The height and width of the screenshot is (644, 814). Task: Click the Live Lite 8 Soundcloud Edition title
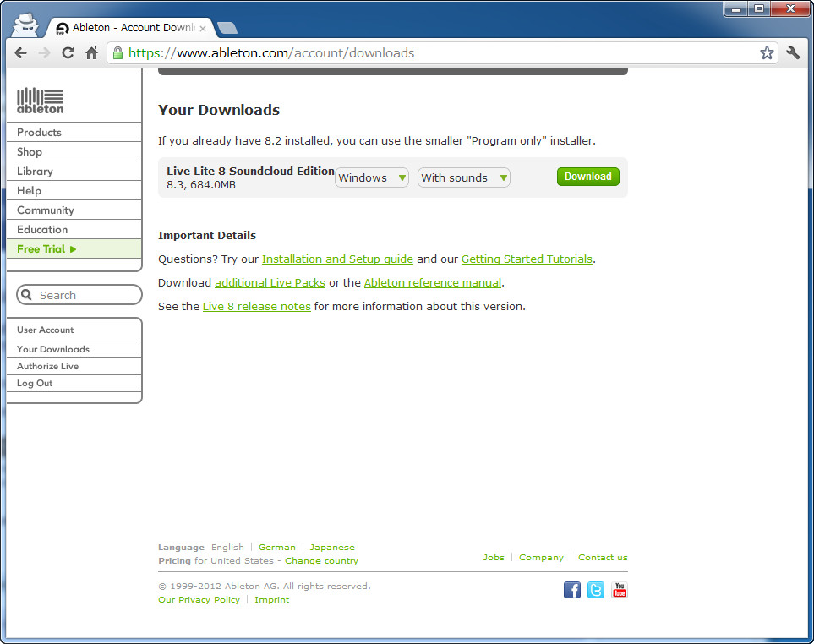point(250,172)
